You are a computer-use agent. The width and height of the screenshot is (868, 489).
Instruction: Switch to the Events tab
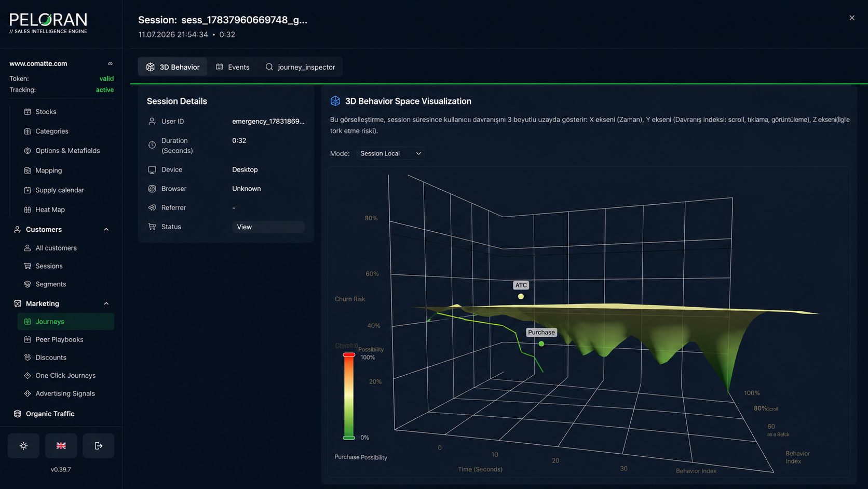(x=233, y=67)
